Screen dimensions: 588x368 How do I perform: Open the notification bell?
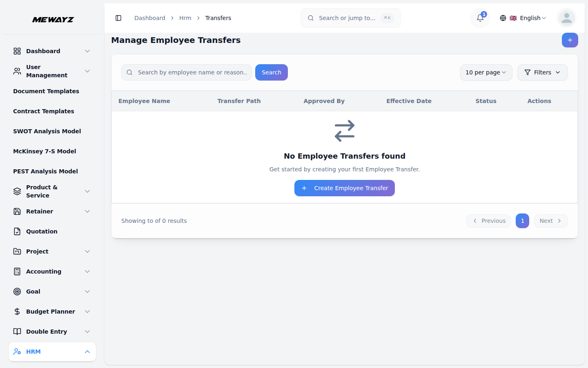point(480,18)
